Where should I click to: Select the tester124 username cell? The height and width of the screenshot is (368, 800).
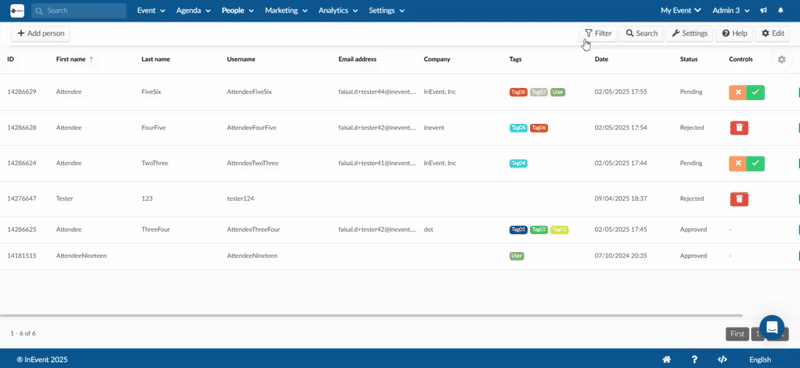[240, 199]
